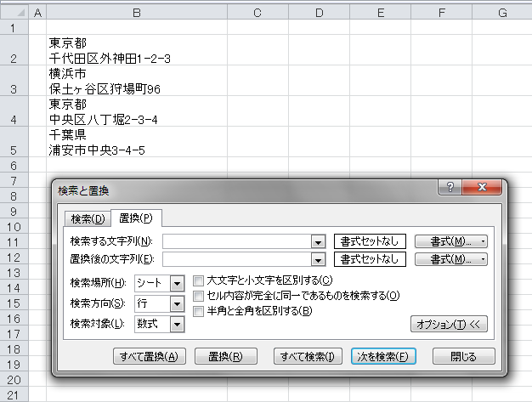The width and height of the screenshot is (532, 402).
Task: Select row 2 header
Action: (14, 50)
